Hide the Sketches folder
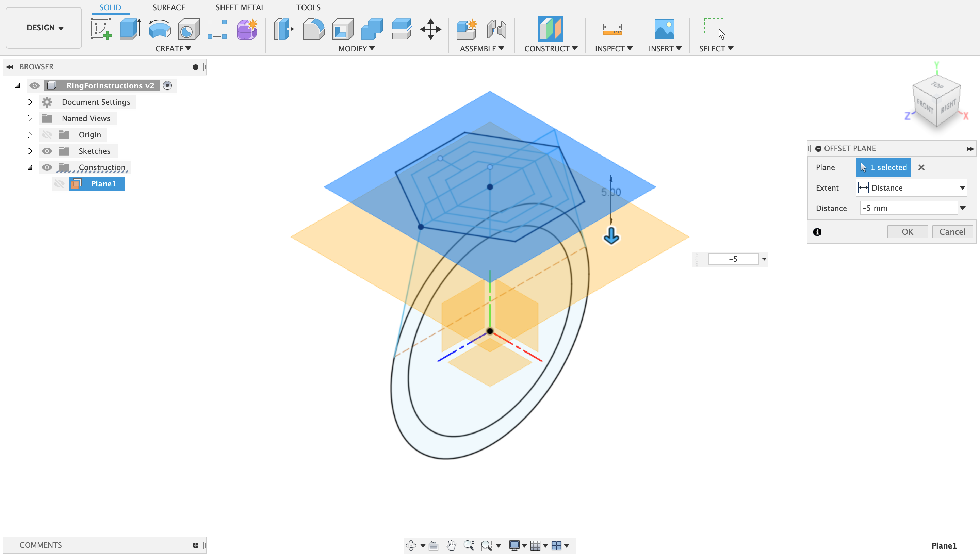This screenshot has width=980, height=556. point(47,151)
